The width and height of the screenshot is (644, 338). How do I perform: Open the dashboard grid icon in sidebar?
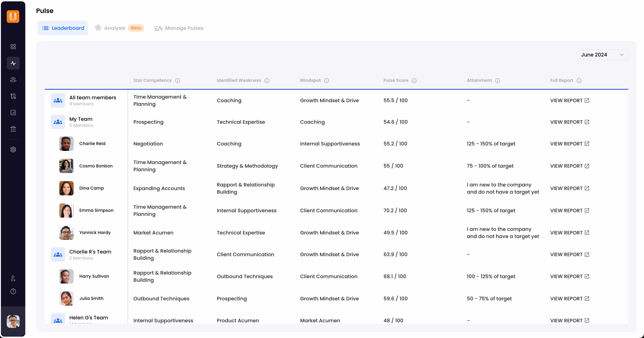(13, 47)
